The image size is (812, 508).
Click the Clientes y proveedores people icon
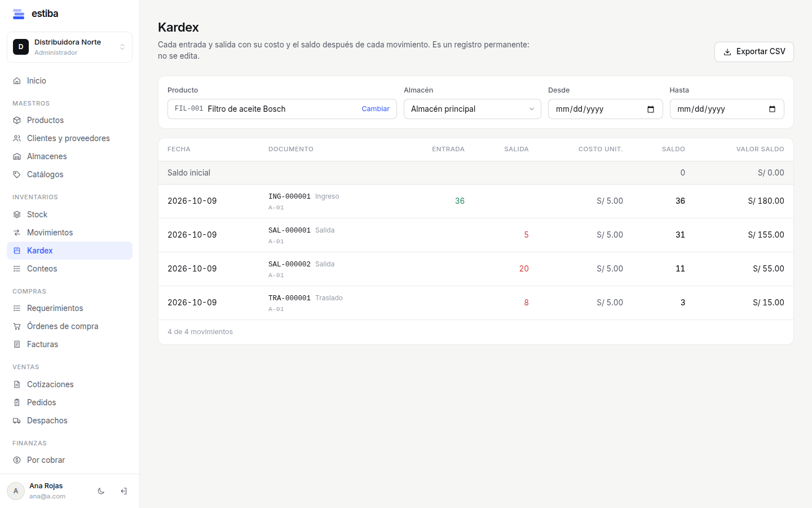pyautogui.click(x=17, y=138)
